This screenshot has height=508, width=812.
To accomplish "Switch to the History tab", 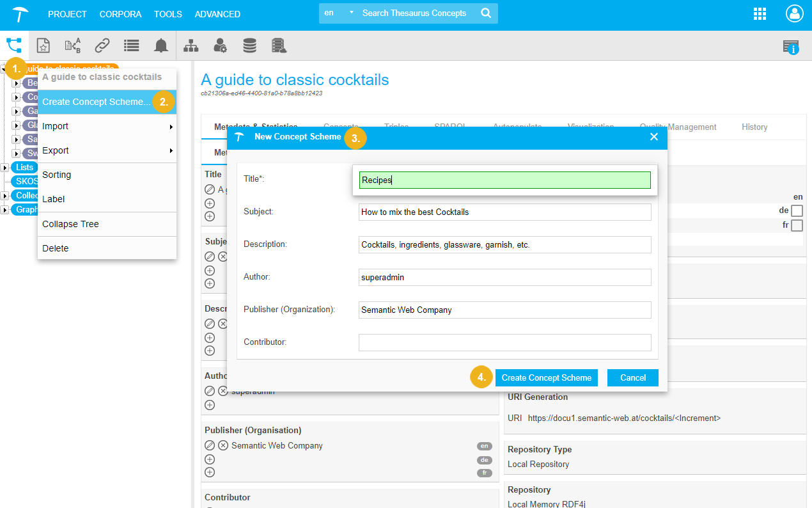I will click(x=754, y=127).
